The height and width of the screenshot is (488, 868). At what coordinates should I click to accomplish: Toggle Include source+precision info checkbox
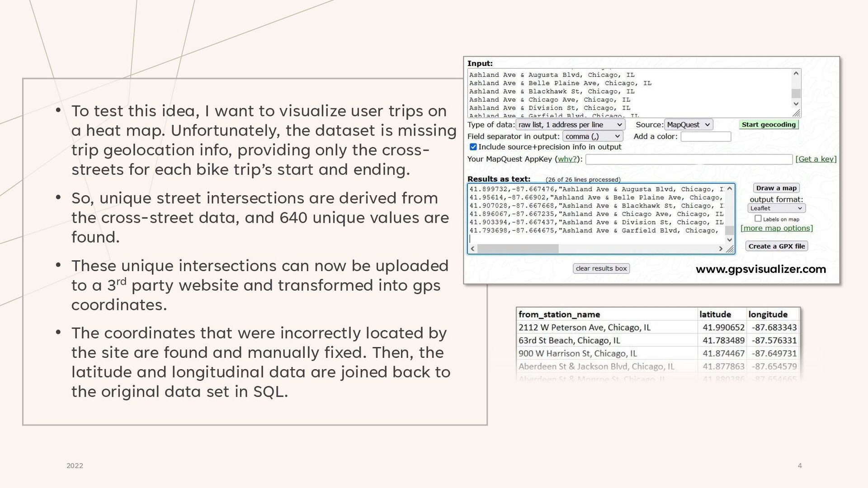point(473,147)
